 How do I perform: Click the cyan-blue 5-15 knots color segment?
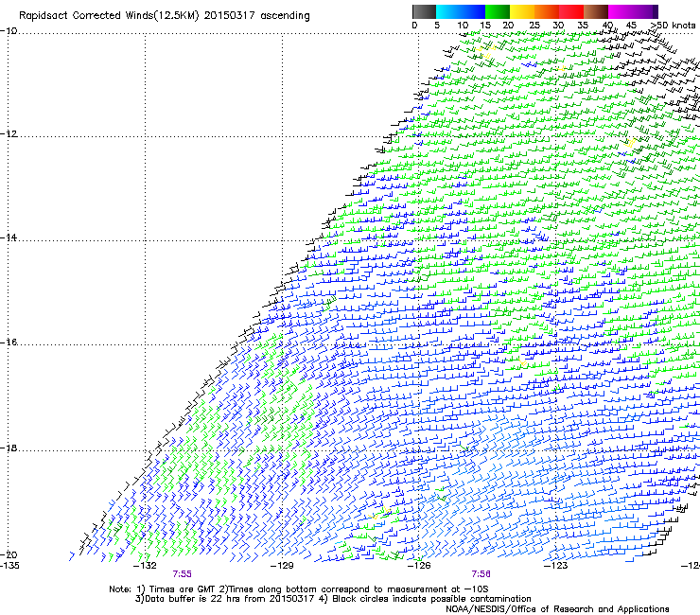click(461, 11)
